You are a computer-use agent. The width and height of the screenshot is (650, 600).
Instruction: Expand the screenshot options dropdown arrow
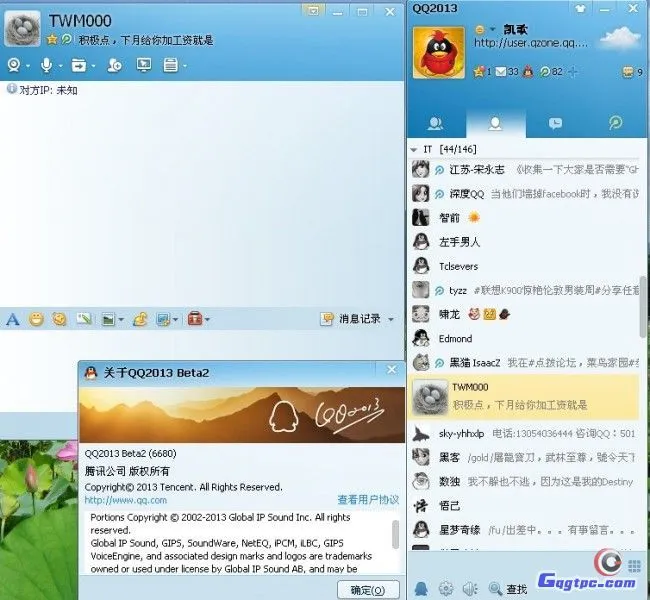pyautogui.click(x=176, y=319)
